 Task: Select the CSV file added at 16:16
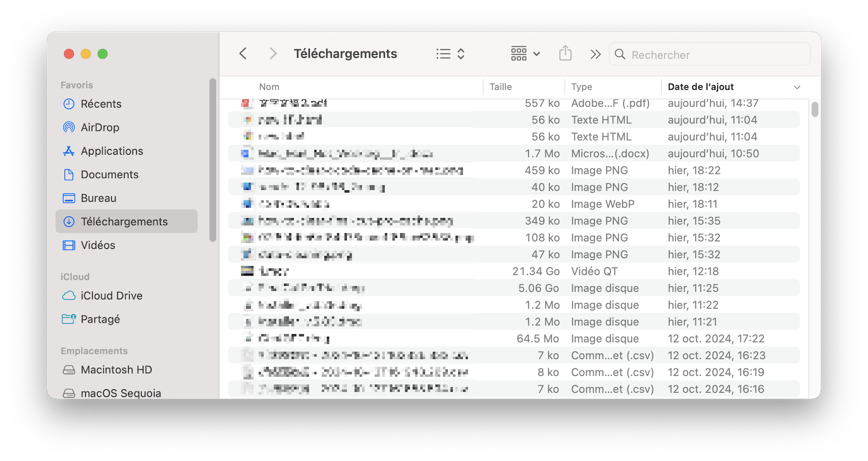[x=513, y=389]
